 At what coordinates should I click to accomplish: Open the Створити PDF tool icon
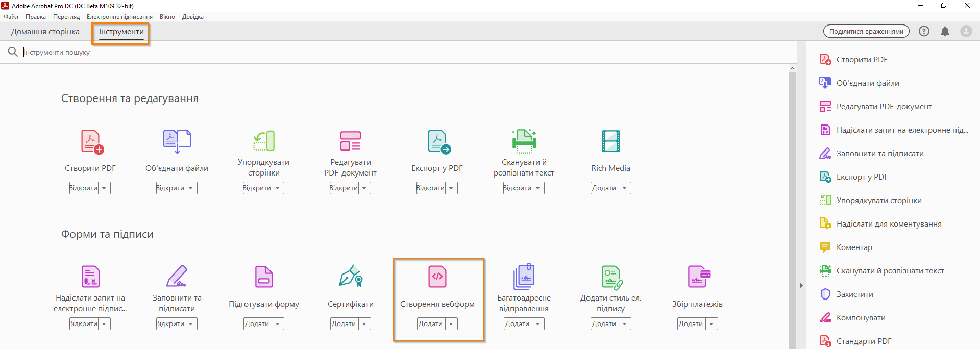point(92,141)
